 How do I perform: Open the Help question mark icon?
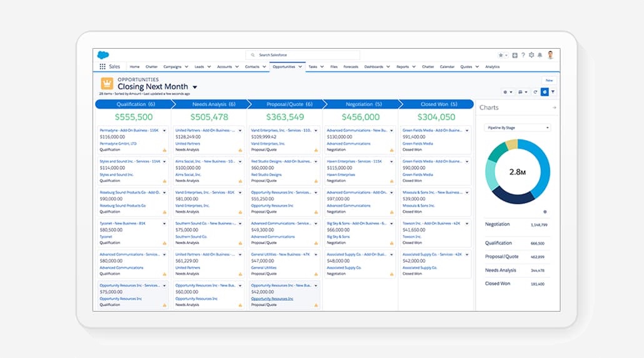(x=523, y=55)
